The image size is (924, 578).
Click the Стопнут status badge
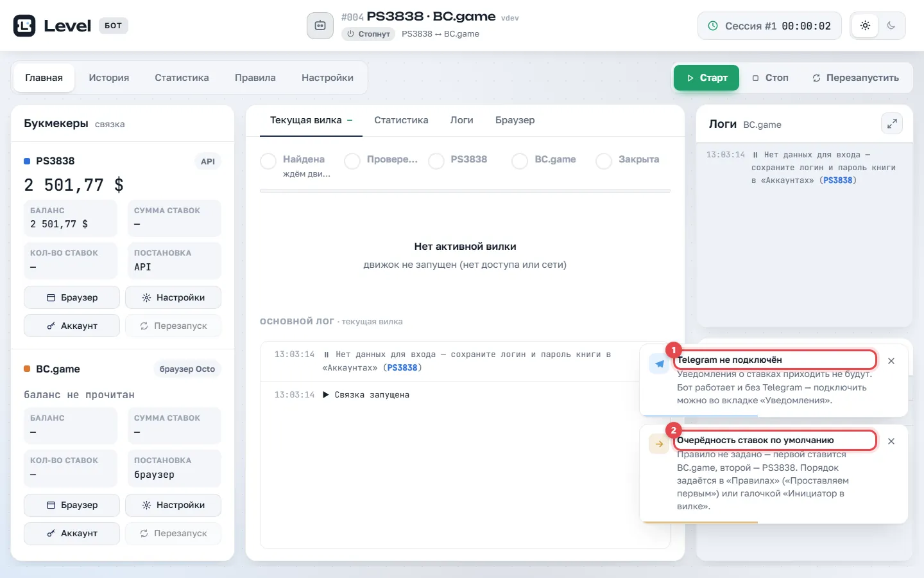point(368,34)
